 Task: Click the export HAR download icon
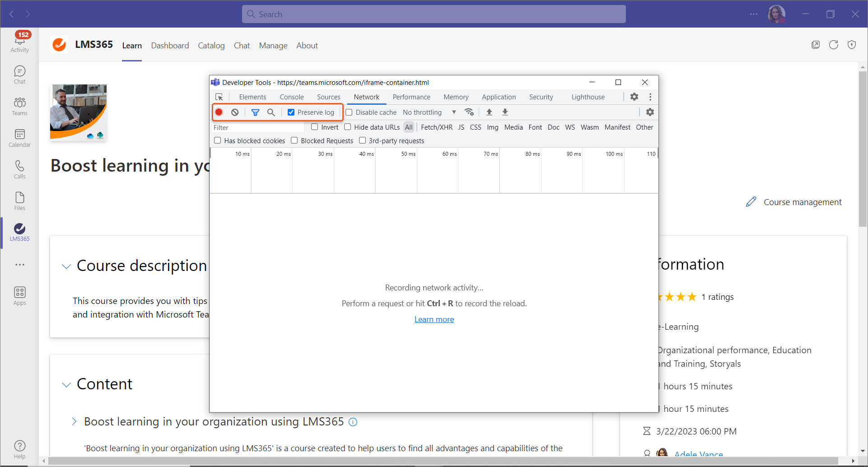(505, 112)
